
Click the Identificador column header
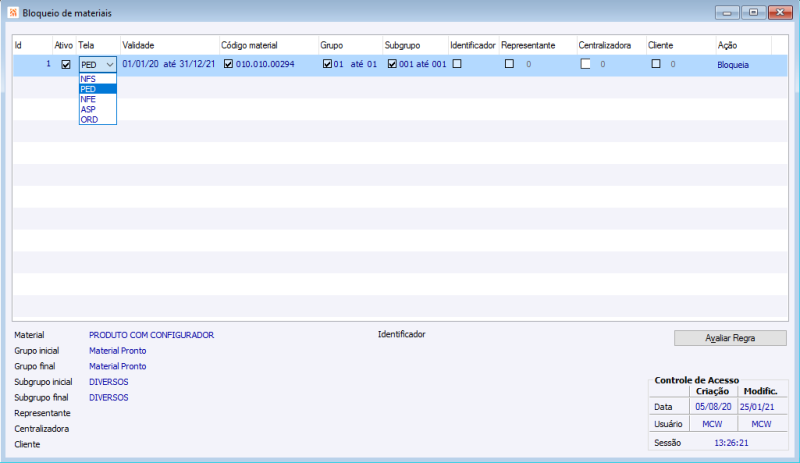(473, 45)
